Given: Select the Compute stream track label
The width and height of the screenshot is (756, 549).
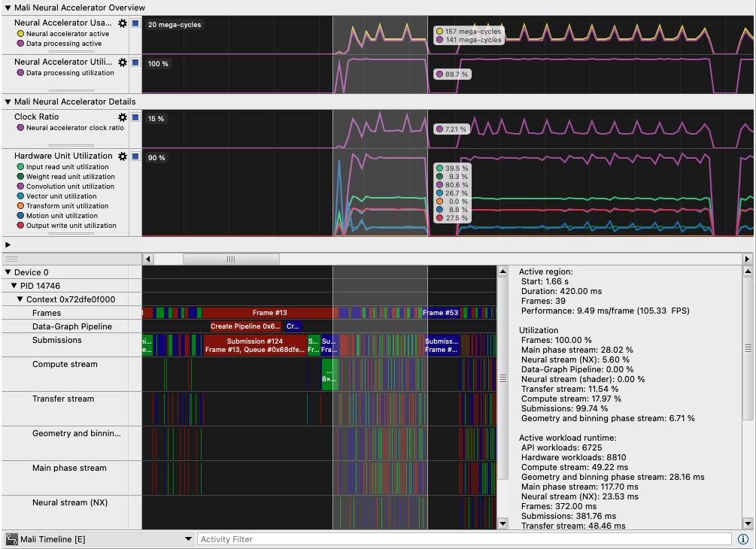Looking at the screenshot, I should pyautogui.click(x=65, y=364).
